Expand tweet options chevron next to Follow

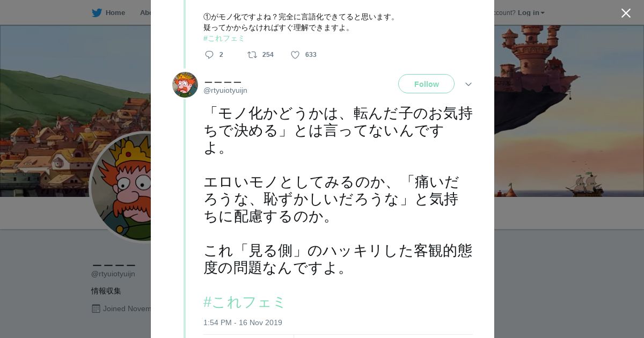[468, 84]
